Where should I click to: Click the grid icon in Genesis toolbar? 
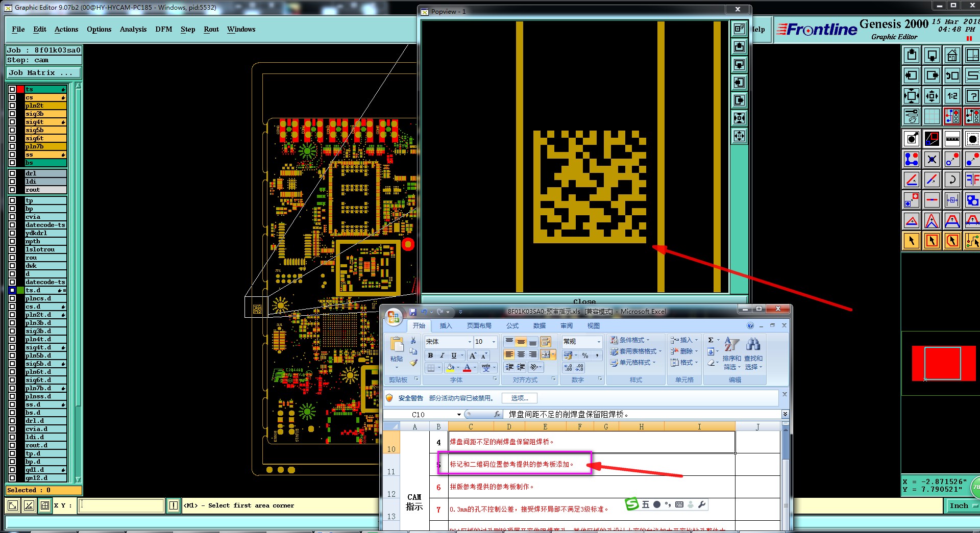click(x=932, y=116)
